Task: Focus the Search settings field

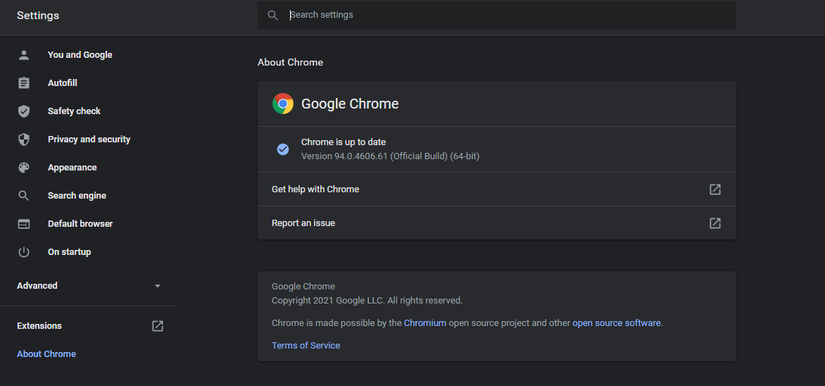Action: (496, 15)
